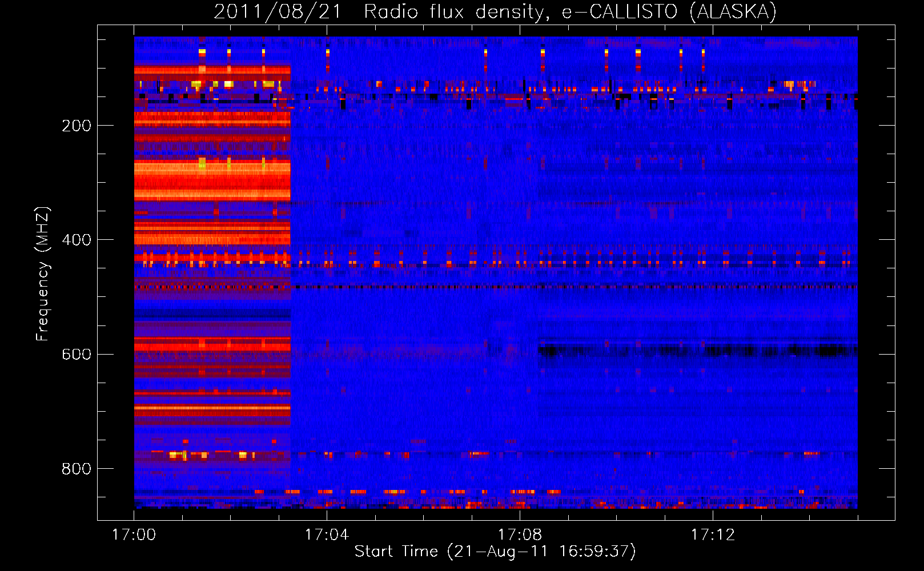Click the 200 frequency tick label
Screen dimensions: 924x571
pos(77,126)
